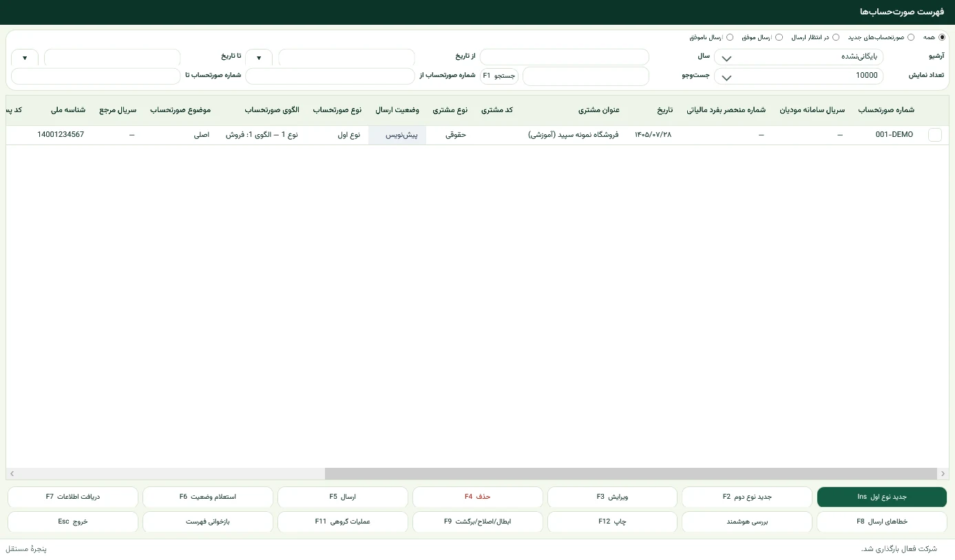Screen dimensions: 955x560
Task: Click the شماره صورتحساب از field
Action: pyautogui.click(x=330, y=76)
